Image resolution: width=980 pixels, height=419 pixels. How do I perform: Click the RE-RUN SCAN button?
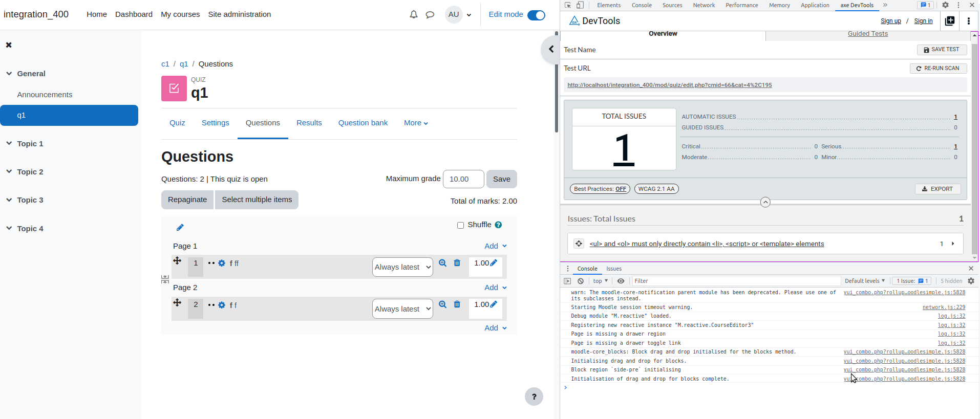939,69
